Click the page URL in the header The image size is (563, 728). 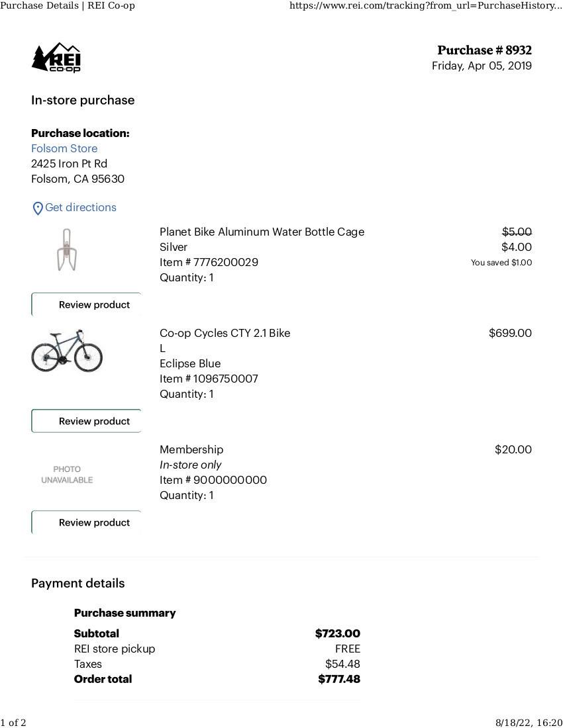click(425, 6)
